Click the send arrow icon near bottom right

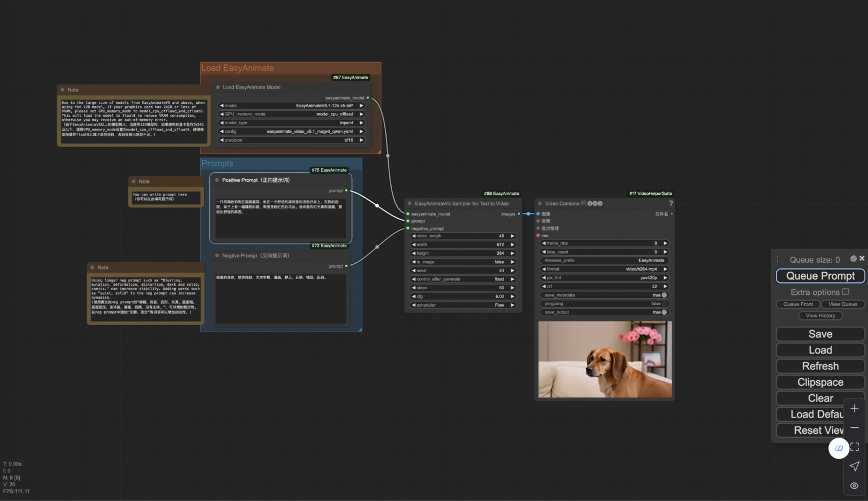point(854,466)
